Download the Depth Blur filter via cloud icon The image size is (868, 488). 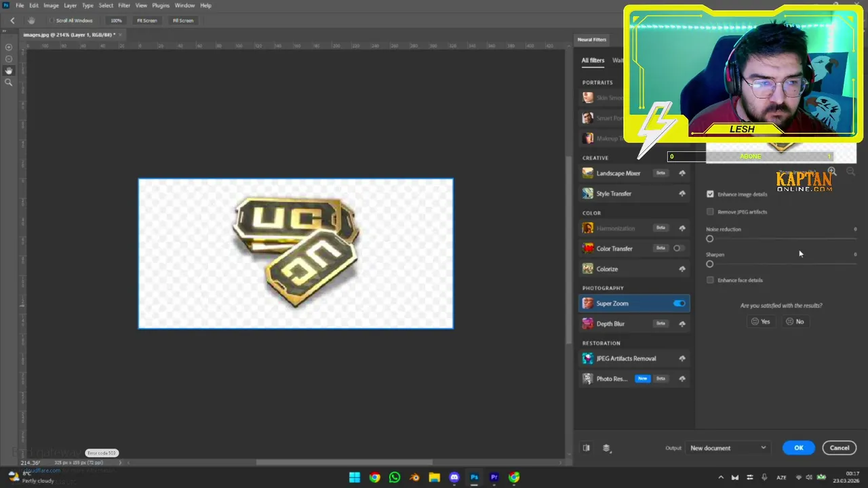click(x=682, y=324)
